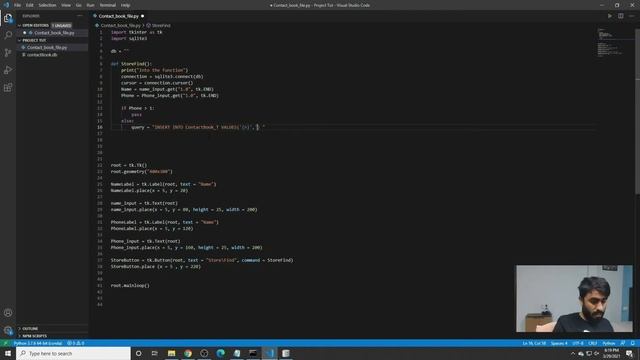Open the terminal app on taskbar
Image resolution: width=640 pixels, height=360 pixels.
pos(253,353)
